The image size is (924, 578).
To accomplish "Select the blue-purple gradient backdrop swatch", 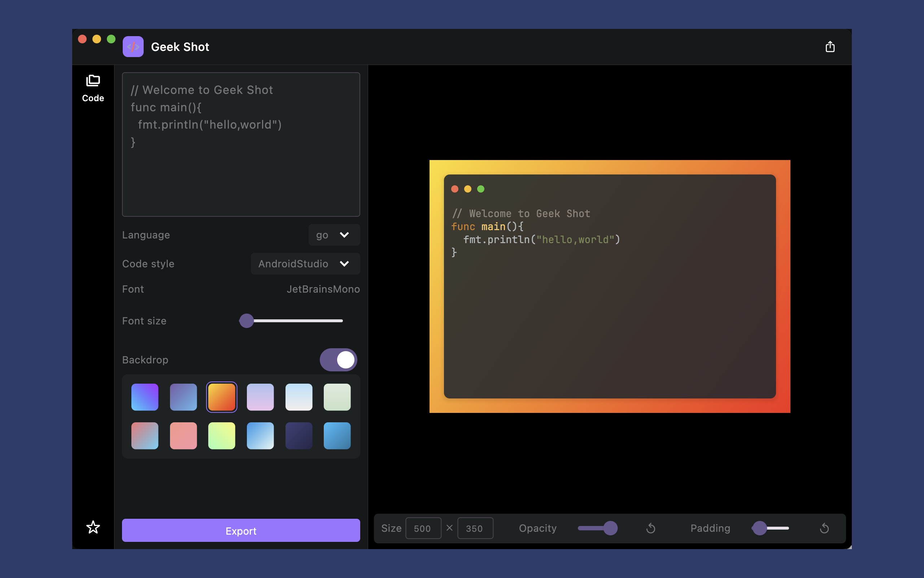I will pos(145,397).
